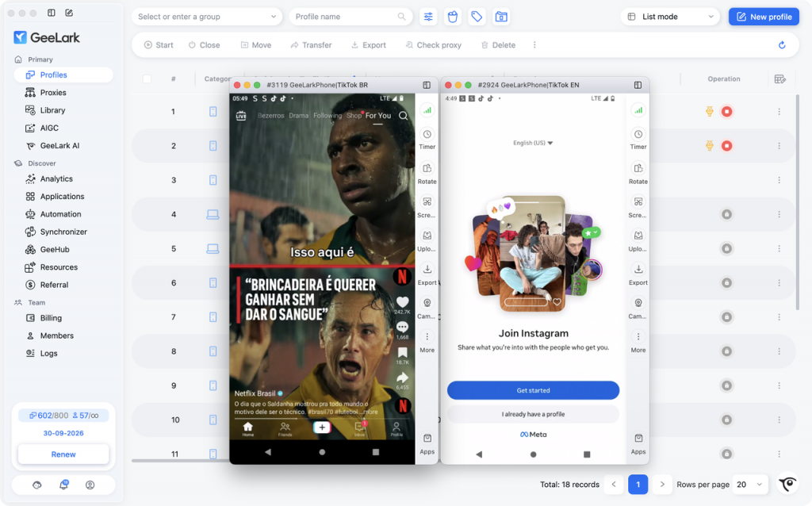812x506 pixels.
Task: Open the notifications bell in the sidebar footer
Action: coord(63,485)
